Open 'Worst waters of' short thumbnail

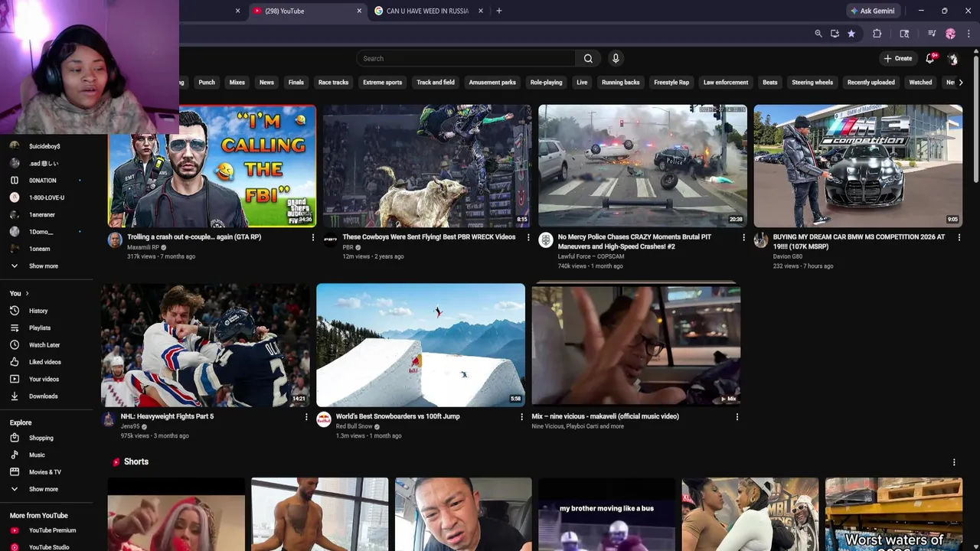[893, 514]
